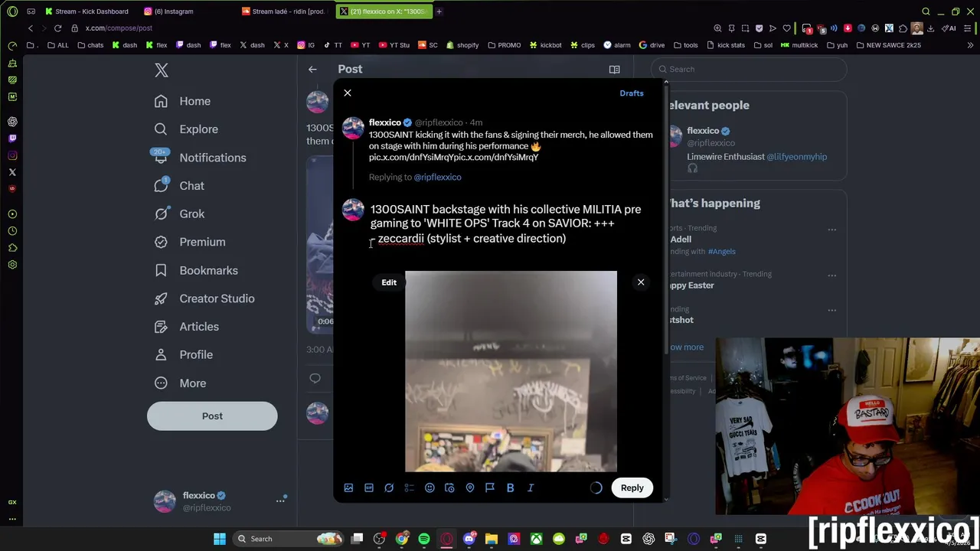The image size is (980, 551).
Task: Open Windows Start menu
Action: [x=220, y=539]
